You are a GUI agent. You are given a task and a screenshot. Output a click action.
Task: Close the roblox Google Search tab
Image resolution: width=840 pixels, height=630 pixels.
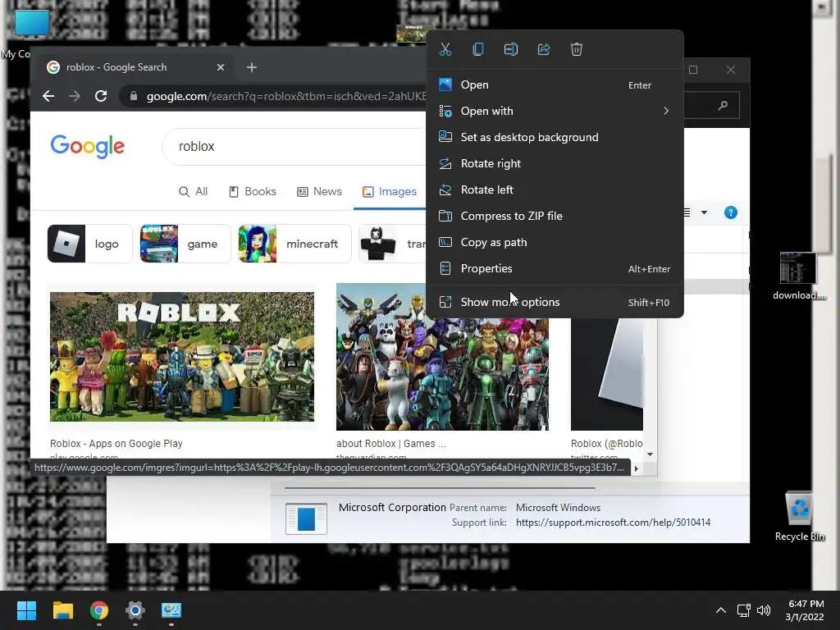tap(220, 67)
